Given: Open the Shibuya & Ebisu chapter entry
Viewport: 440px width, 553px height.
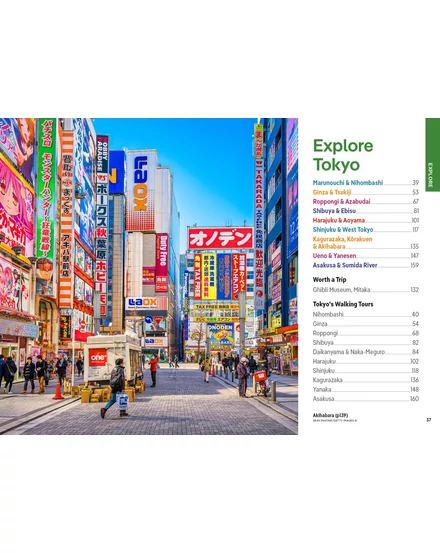Looking at the screenshot, I should pos(366,211).
